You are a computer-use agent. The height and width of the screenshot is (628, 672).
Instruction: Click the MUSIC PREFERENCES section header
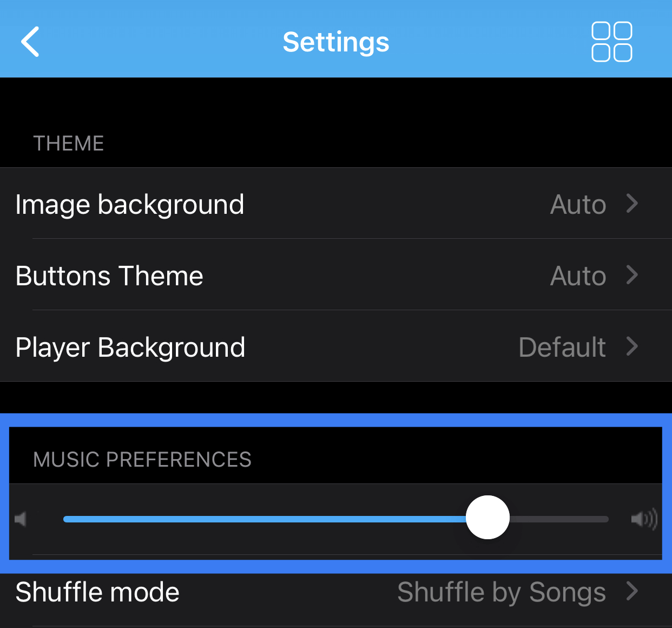(142, 459)
